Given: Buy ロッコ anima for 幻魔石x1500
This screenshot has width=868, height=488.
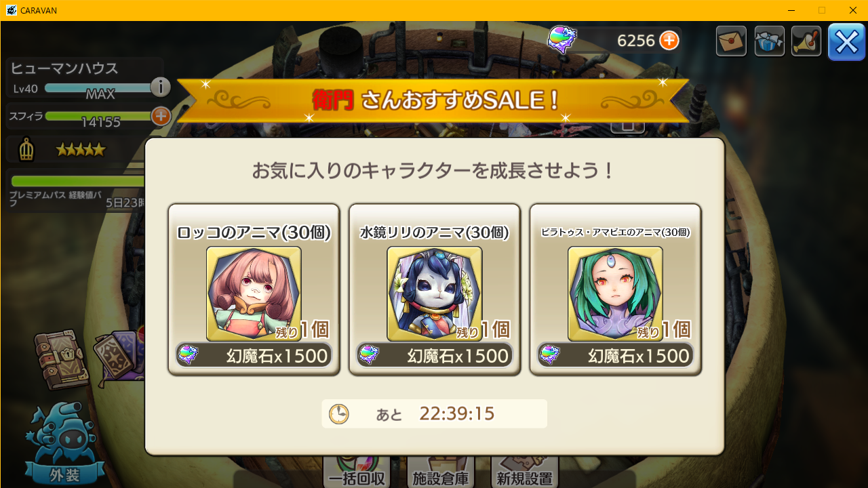Looking at the screenshot, I should coord(254,355).
